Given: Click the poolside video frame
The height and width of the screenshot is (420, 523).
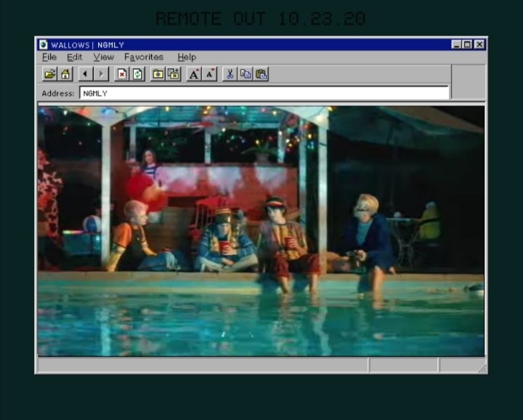Looking at the screenshot, I should click(x=261, y=231).
